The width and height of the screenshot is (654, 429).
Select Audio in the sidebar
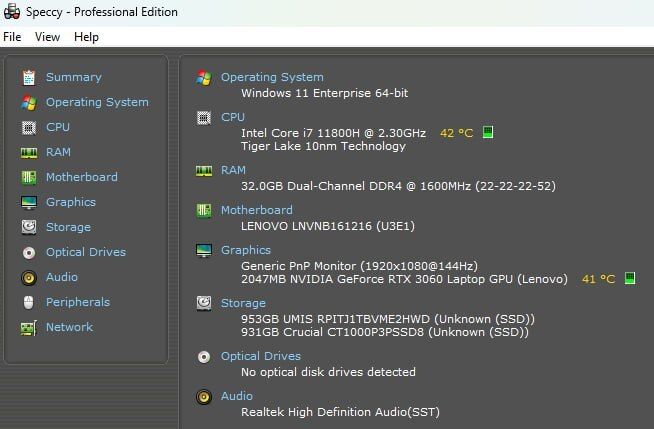coord(62,277)
